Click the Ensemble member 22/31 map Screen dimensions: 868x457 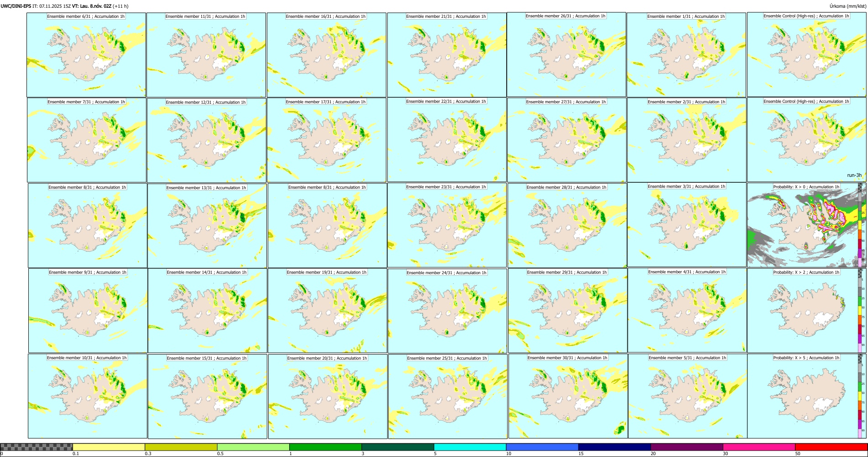click(x=447, y=140)
